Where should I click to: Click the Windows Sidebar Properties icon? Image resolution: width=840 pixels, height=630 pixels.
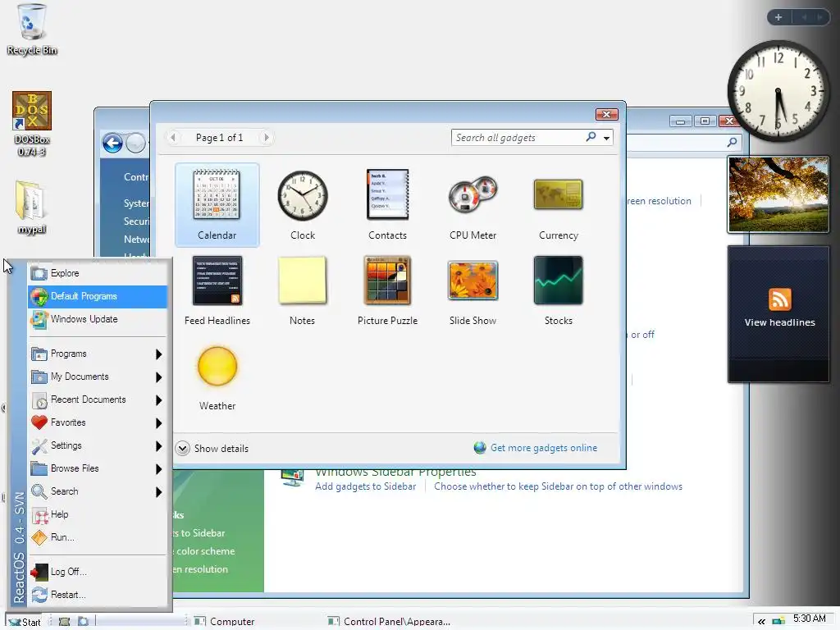pos(293,477)
